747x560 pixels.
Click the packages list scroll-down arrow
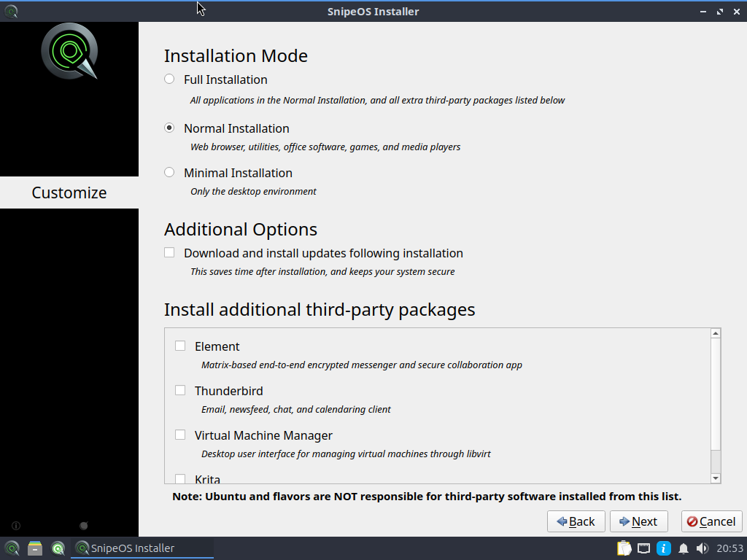[x=715, y=478]
